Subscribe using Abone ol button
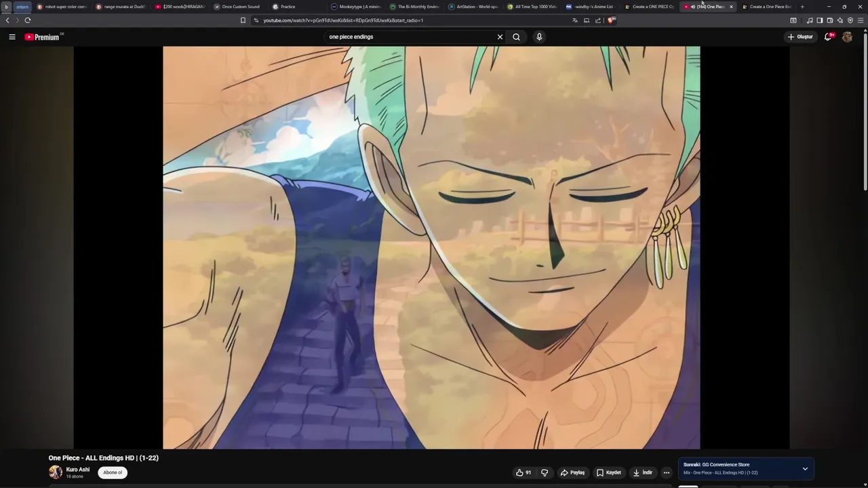 click(113, 472)
